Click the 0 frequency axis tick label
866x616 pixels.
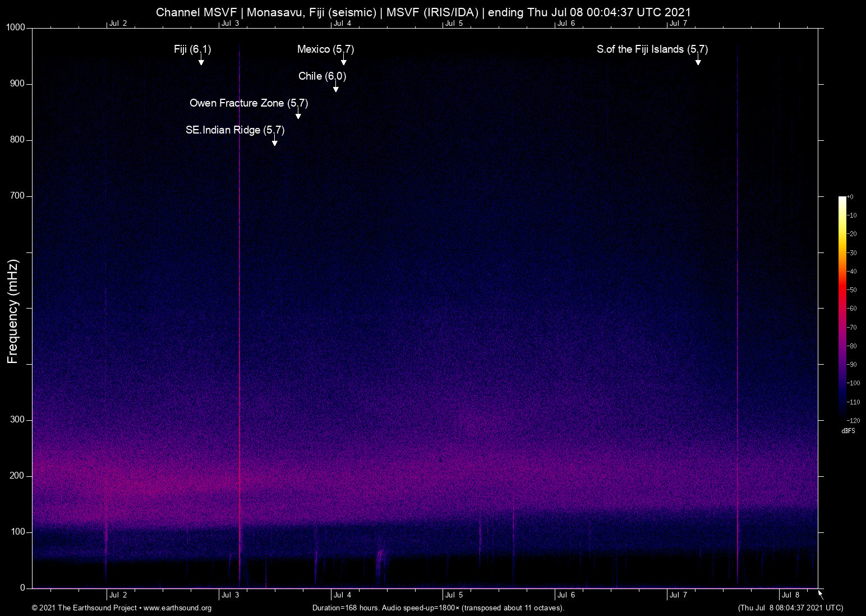point(23,588)
